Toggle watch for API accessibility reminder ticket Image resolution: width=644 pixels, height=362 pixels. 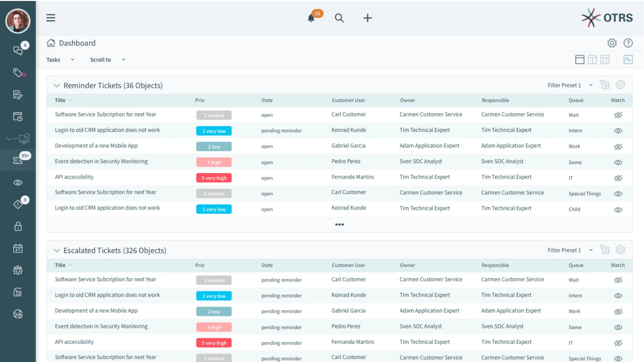click(618, 178)
